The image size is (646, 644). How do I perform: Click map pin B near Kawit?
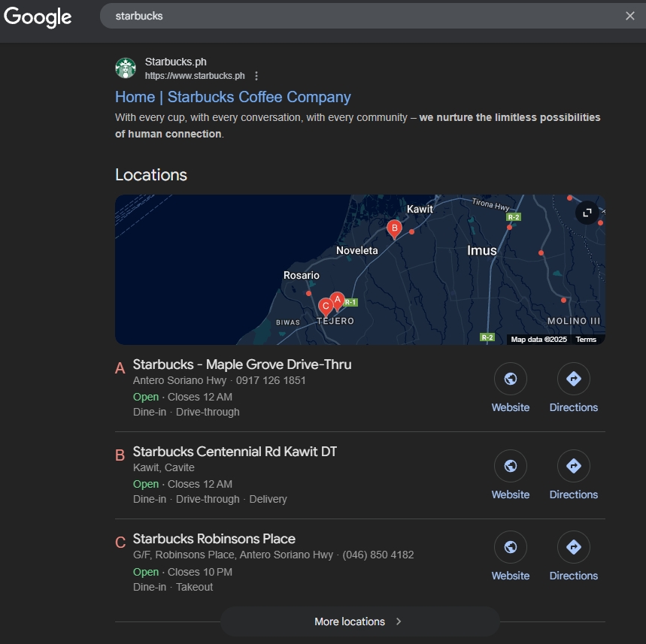393,228
